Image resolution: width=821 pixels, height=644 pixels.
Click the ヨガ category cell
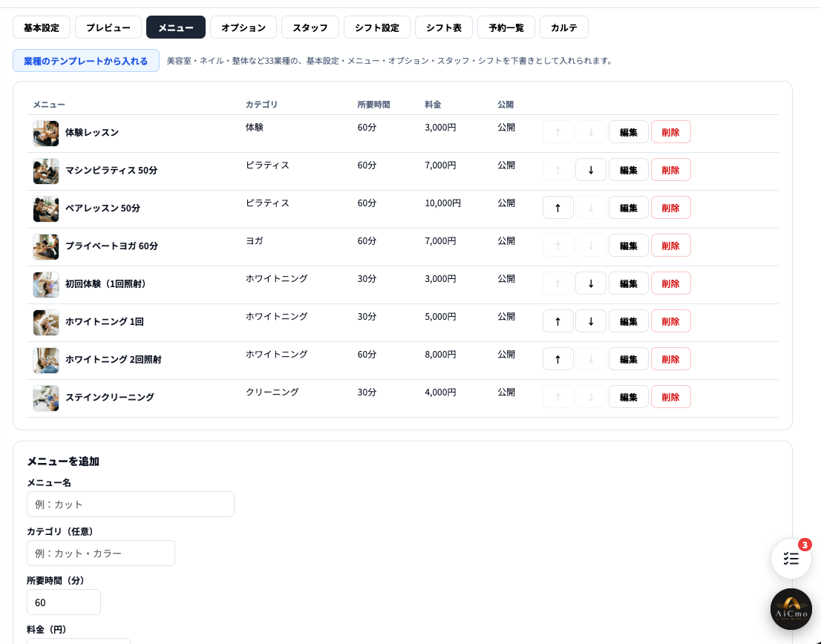pyautogui.click(x=255, y=240)
